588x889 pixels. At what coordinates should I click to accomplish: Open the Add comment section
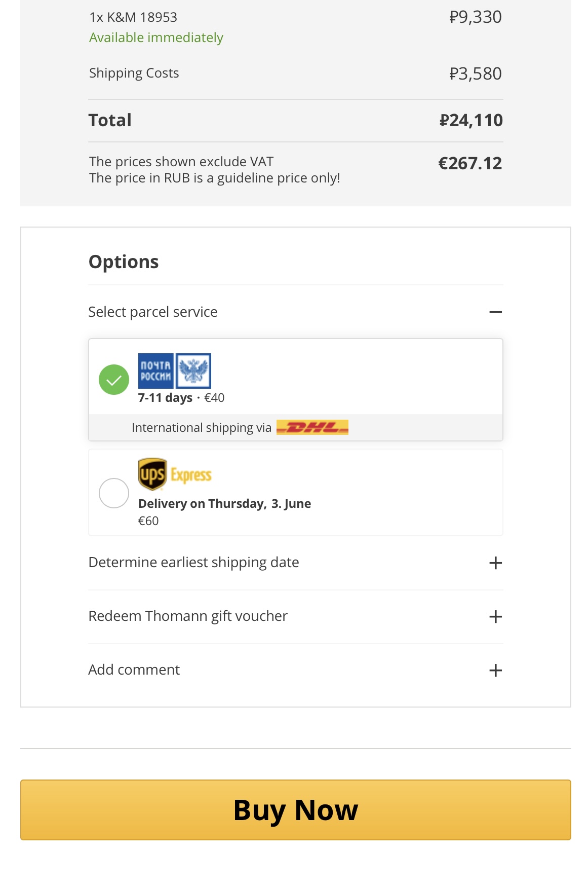coord(134,670)
